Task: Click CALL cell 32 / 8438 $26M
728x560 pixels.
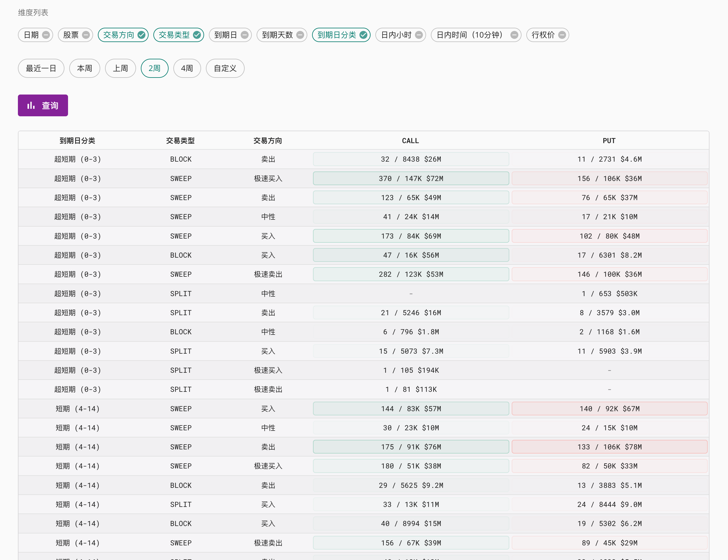Action: click(411, 159)
